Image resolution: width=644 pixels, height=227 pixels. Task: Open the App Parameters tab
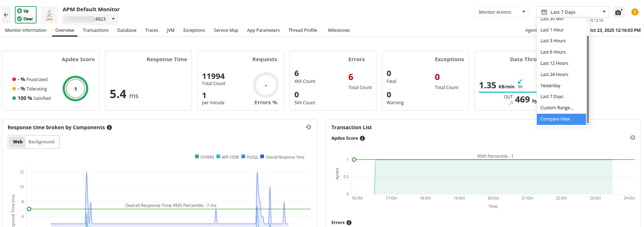click(263, 30)
